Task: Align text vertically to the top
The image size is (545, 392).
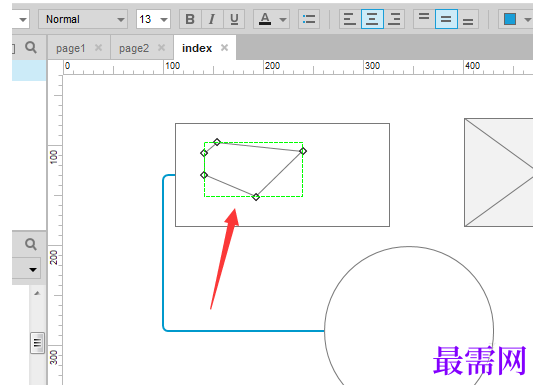Action: tap(424, 19)
